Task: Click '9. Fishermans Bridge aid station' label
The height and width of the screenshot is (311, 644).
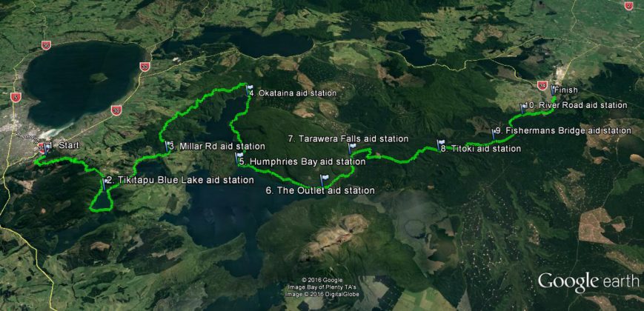Action: click(x=563, y=131)
